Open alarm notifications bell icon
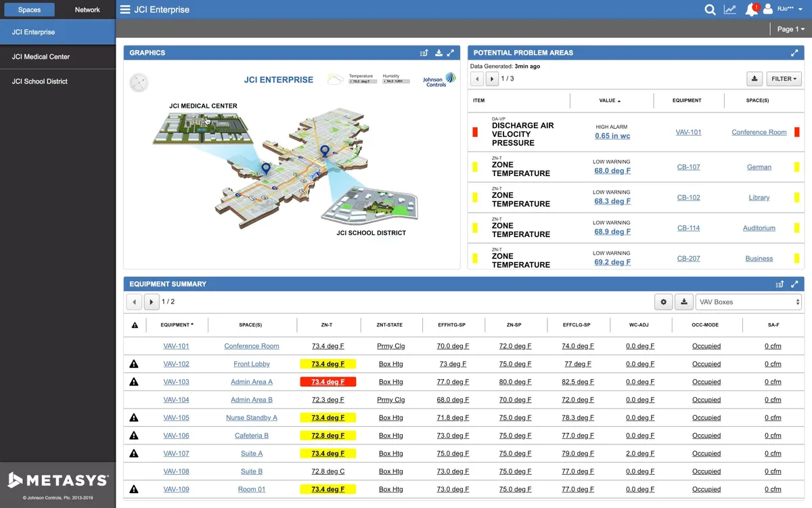Image resolution: width=812 pixels, height=508 pixels. [751, 9]
